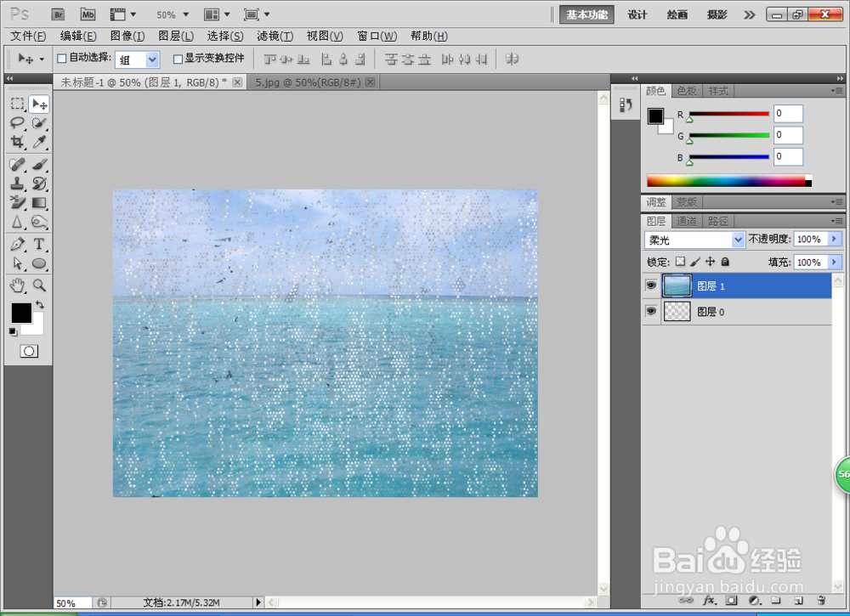Swap foreground and background colors
The height and width of the screenshot is (616, 850).
40,304
